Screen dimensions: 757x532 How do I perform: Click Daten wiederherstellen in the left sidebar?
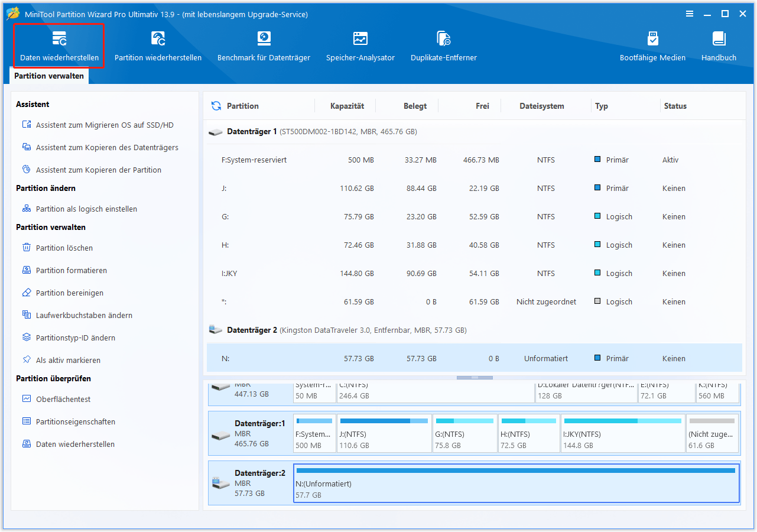coord(68,445)
